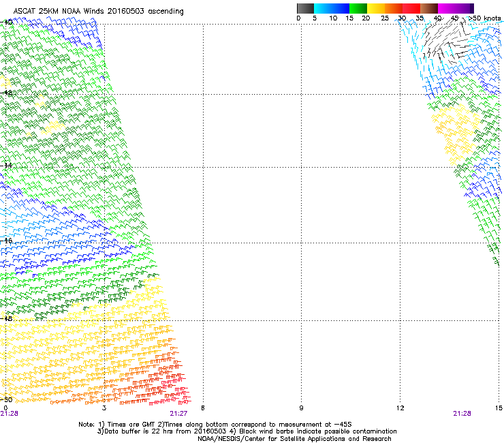Viewport: 504px width, 443px height.
Task: Select the green 15–20 knots legend swatch
Action: [x=358, y=8]
